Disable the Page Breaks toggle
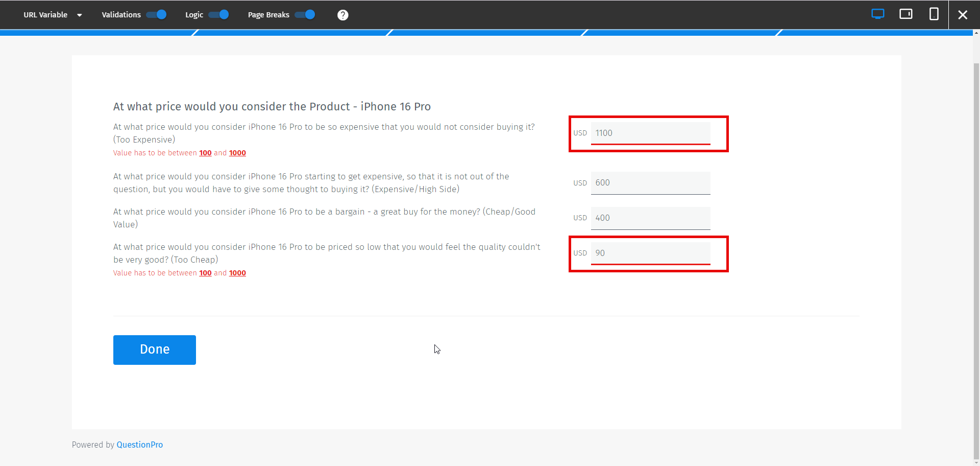 (305, 15)
